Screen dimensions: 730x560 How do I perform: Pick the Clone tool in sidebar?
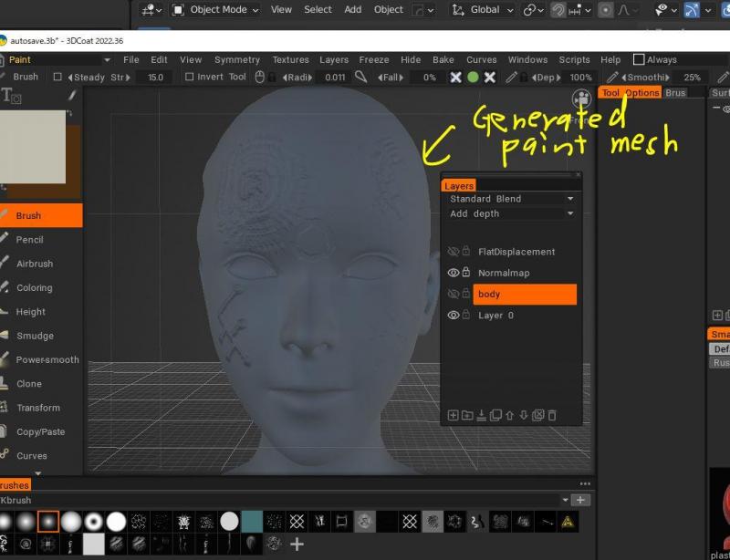[29, 384]
